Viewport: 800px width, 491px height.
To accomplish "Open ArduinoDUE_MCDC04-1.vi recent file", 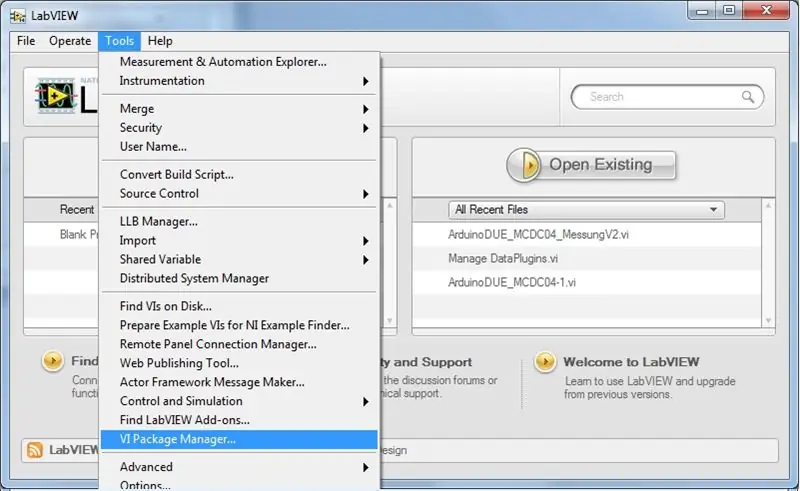I will point(512,282).
